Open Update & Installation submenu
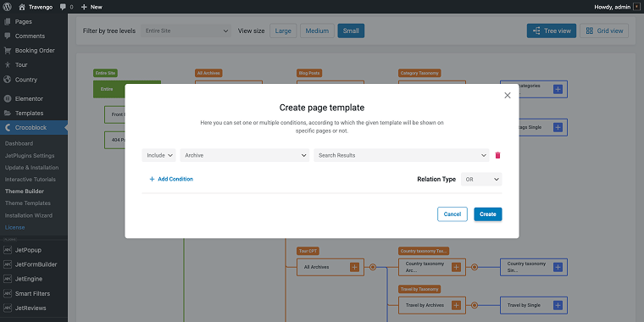This screenshot has width=644, height=322. (31, 168)
